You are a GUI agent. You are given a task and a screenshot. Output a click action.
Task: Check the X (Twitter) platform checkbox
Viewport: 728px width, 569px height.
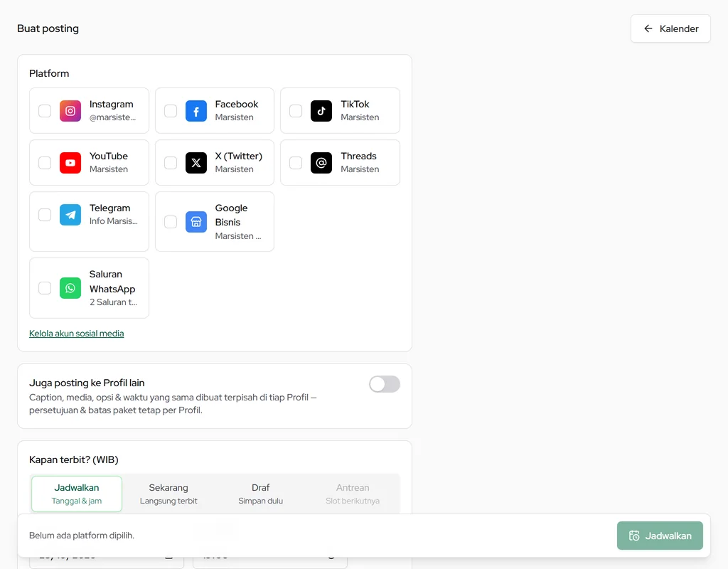click(x=171, y=163)
